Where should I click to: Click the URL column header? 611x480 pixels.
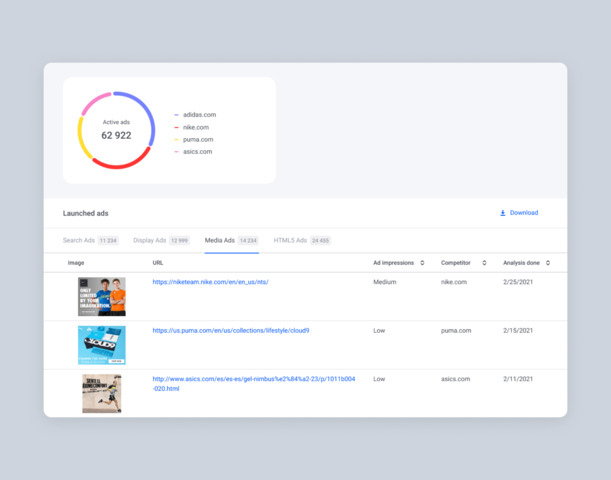click(158, 263)
